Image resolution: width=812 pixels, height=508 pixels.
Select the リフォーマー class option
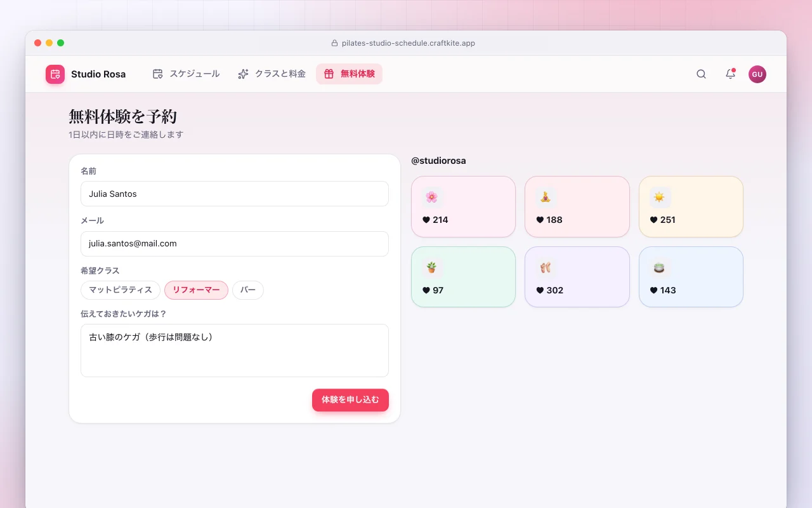pyautogui.click(x=196, y=290)
